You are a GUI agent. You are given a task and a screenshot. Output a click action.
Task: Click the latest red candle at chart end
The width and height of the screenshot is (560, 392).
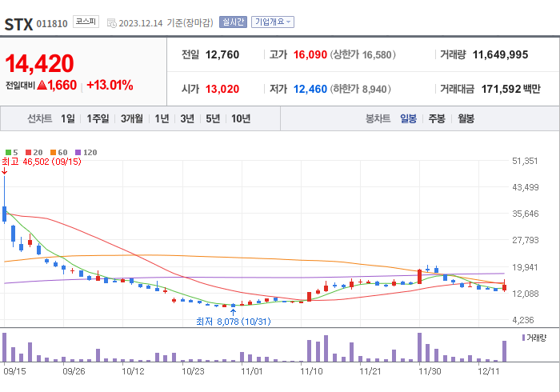pos(504,286)
